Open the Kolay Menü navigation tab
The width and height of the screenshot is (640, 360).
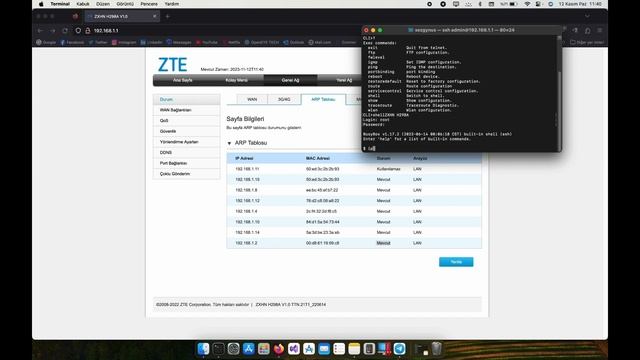(x=236, y=80)
